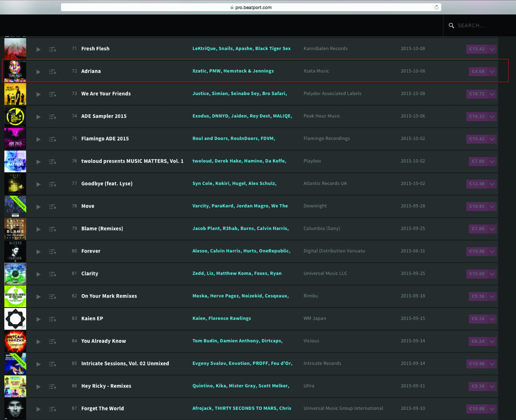Expand price options for Kaien EP
The height and width of the screenshot is (420, 516).
tap(492, 319)
